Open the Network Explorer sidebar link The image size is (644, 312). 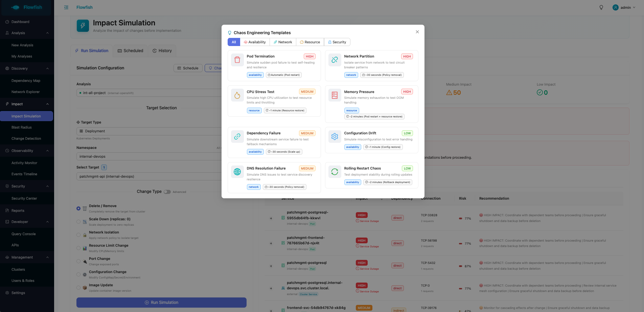(x=25, y=92)
